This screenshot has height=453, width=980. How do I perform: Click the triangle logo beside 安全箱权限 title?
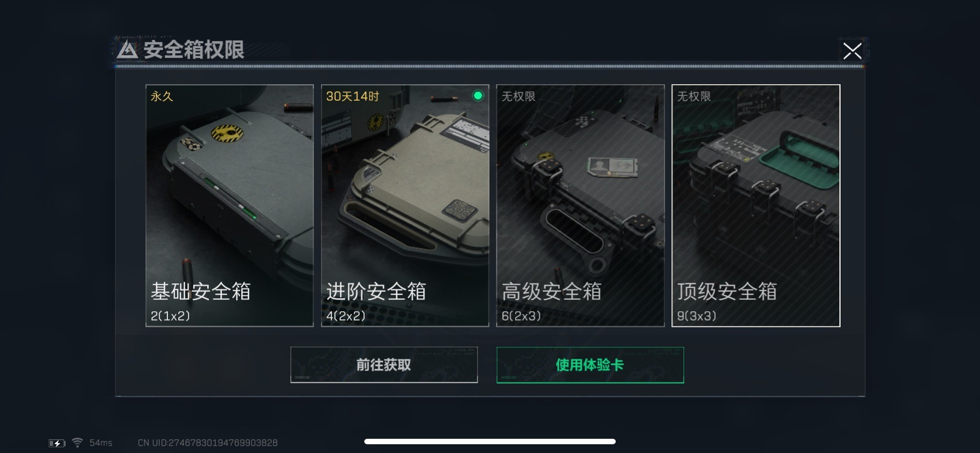click(127, 50)
